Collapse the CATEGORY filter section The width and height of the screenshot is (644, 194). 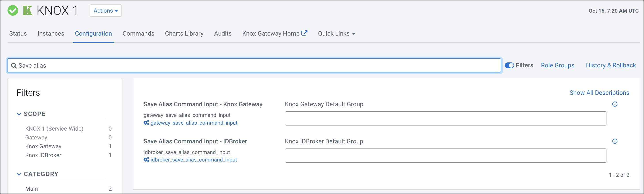(x=19, y=174)
